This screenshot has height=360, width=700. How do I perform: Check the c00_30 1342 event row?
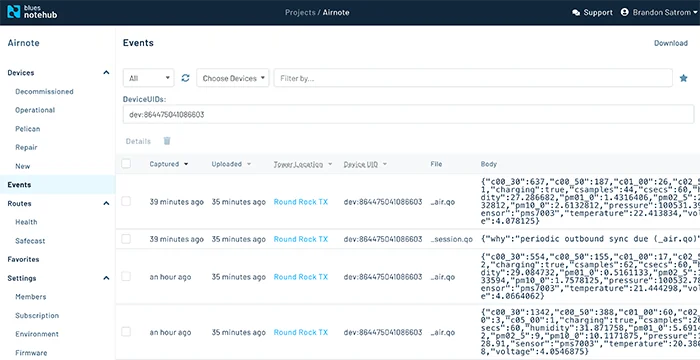pos(126,332)
